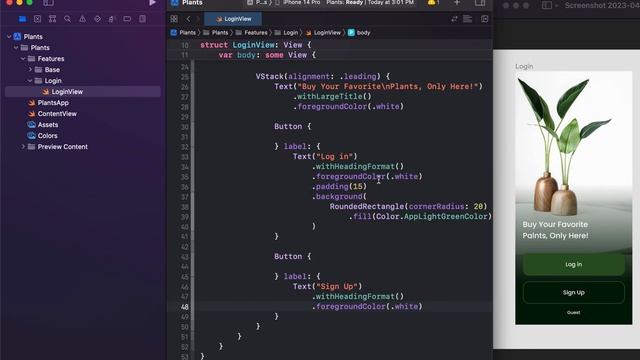Add a new editor on the right

(484, 19)
